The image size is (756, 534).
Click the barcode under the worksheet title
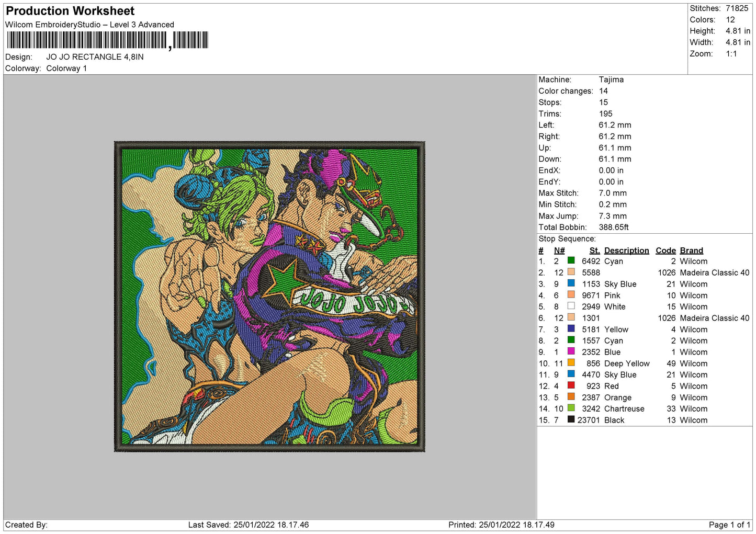point(107,40)
